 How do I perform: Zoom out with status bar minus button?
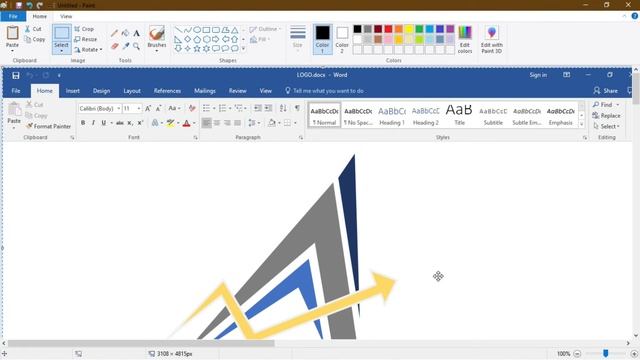coord(577,354)
